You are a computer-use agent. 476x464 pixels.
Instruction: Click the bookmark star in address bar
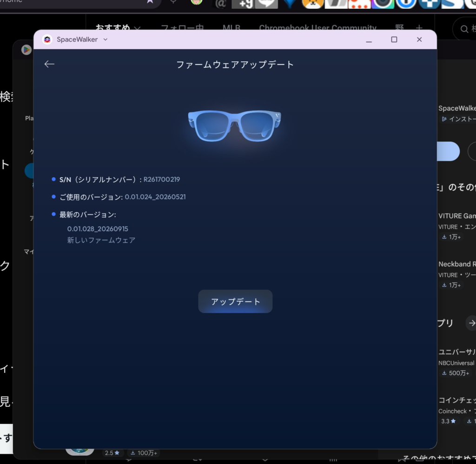(x=150, y=1)
